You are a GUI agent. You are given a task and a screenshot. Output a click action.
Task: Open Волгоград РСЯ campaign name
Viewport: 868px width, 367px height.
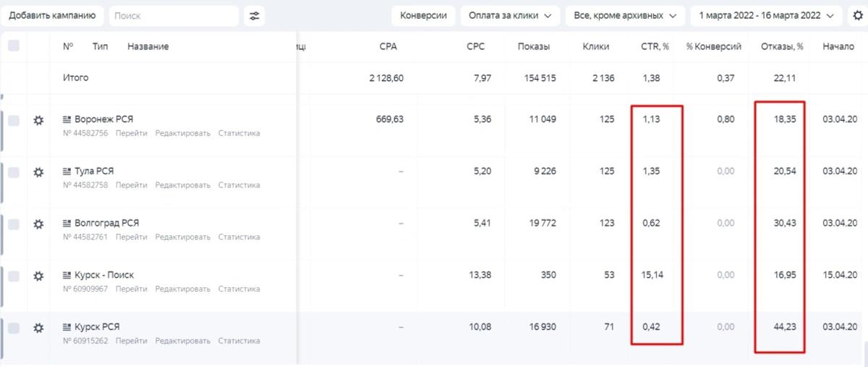pyautogui.click(x=107, y=223)
